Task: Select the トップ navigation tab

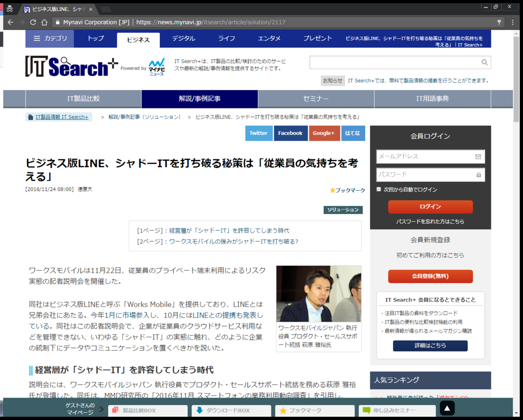Action: coord(96,38)
